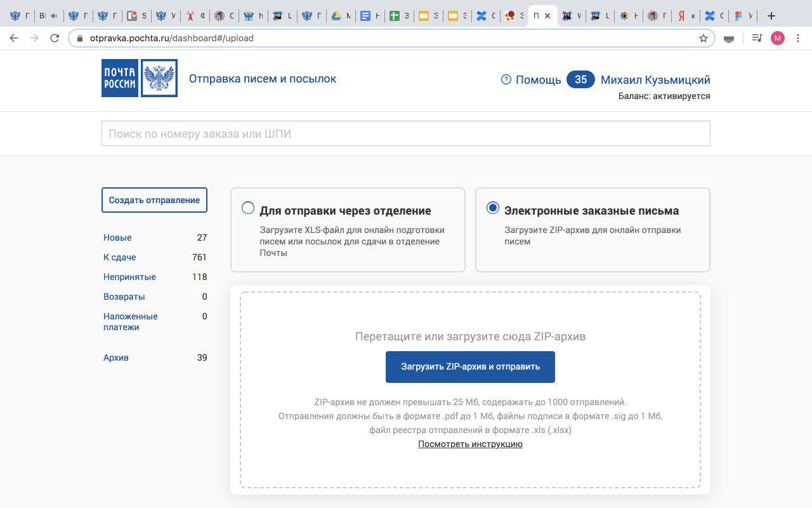Switch to the Figma tab
This screenshot has width=812, height=508.
[738, 16]
